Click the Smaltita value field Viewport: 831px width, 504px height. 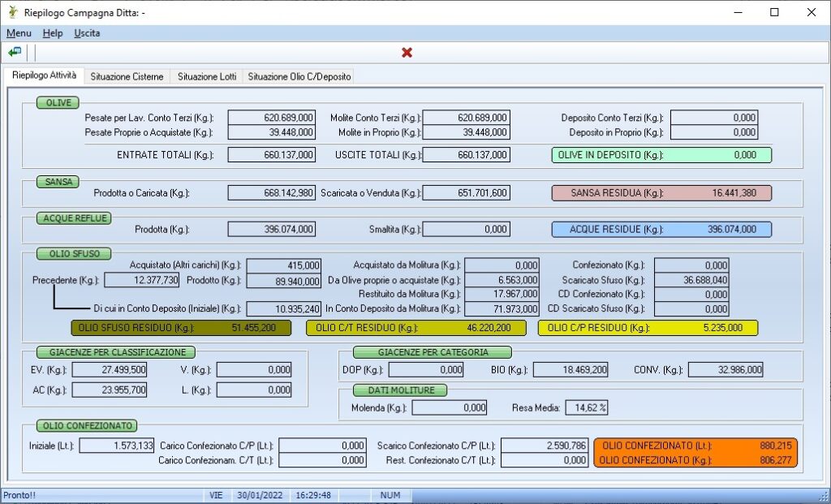click(467, 229)
